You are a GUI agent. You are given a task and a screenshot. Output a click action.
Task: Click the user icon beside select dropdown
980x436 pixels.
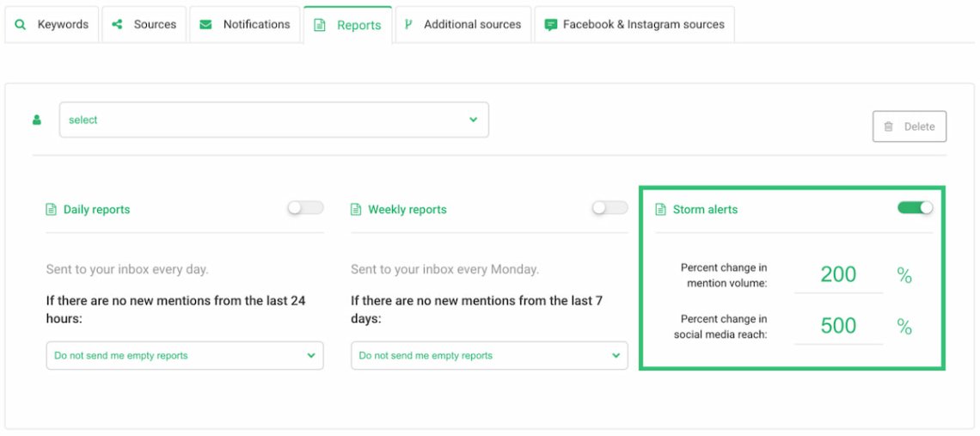tap(37, 120)
